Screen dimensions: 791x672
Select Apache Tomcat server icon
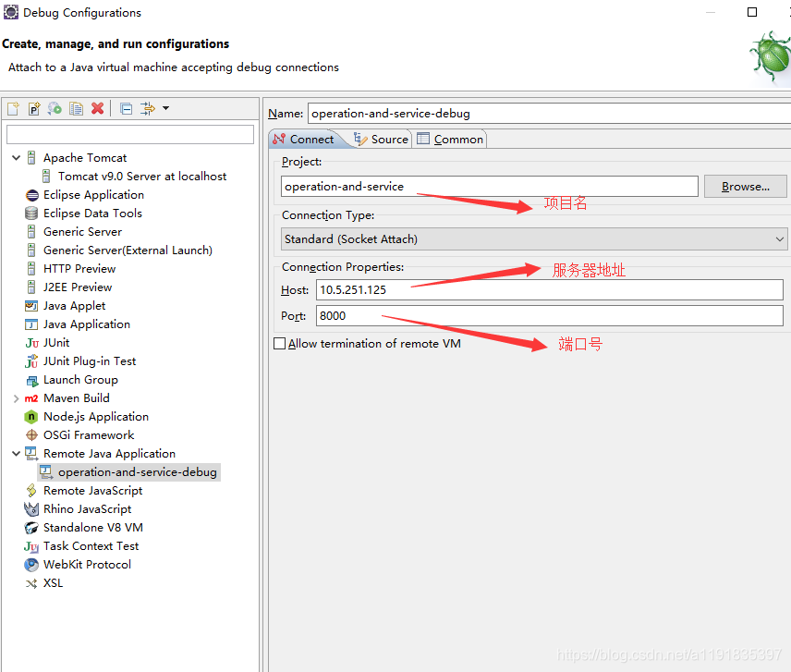tap(31, 158)
